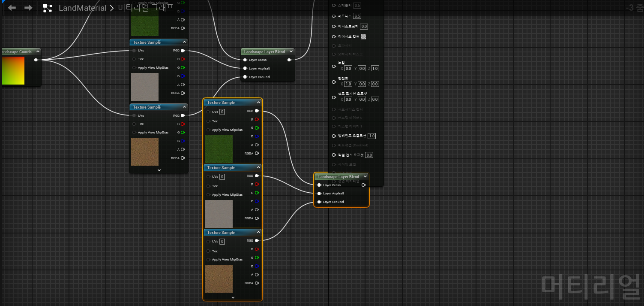
Task: Click the Layer Asphalt input pin on the selected Layer Blend
Action: (x=319, y=194)
